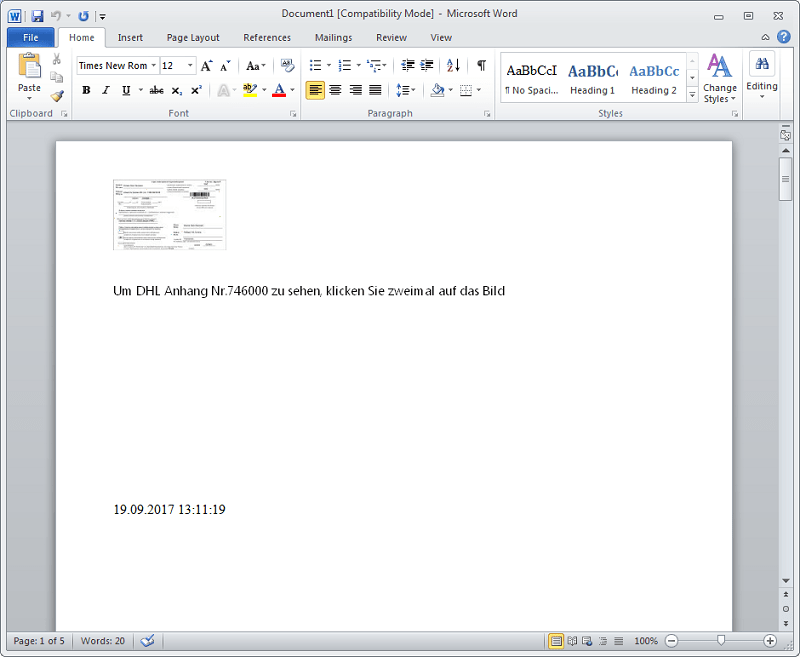Open the Word Help question mark icon

pos(784,37)
